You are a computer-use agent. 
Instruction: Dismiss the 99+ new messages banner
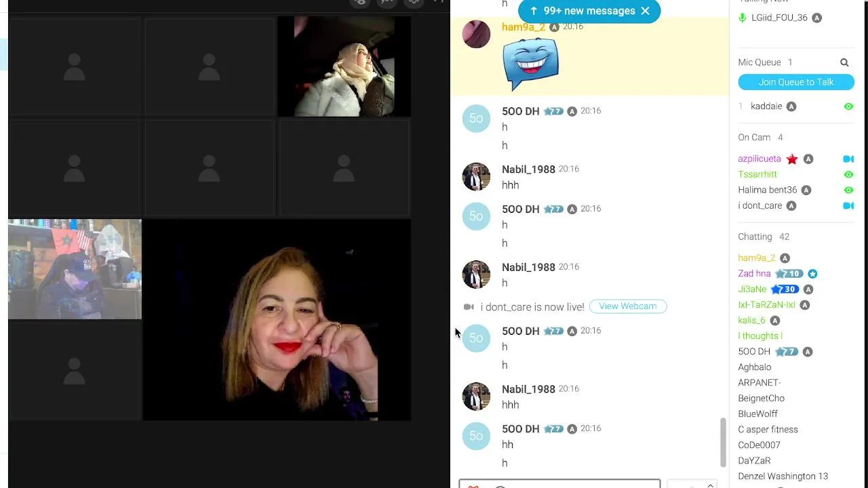pyautogui.click(x=645, y=11)
